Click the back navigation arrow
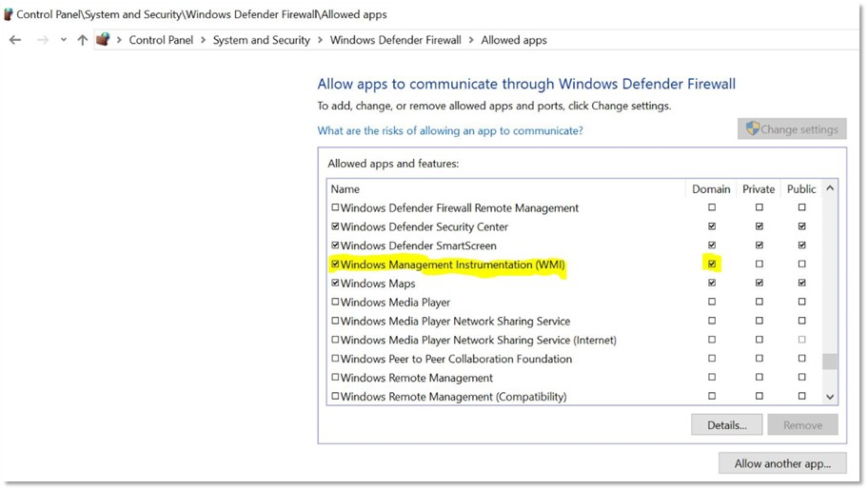 click(15, 40)
